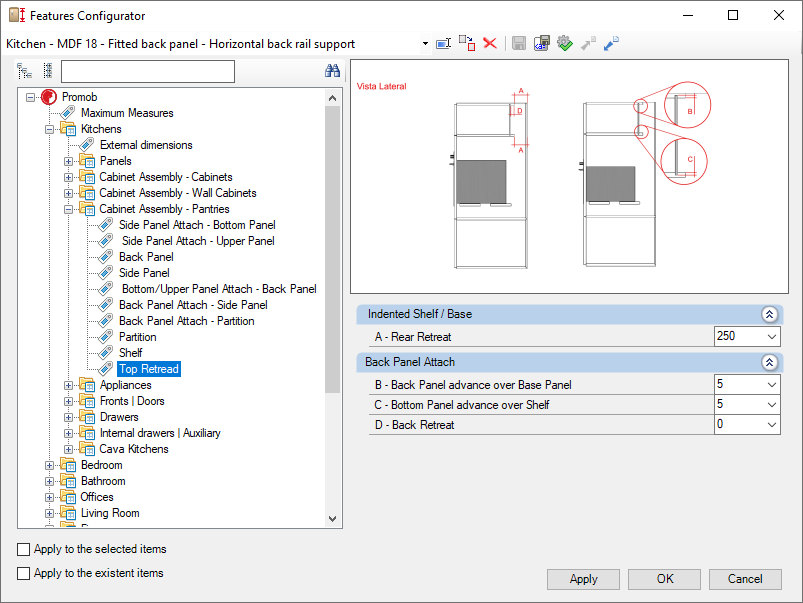The height and width of the screenshot is (603, 803).
Task: Click the tree scrollbar down arrow
Action: click(332, 519)
